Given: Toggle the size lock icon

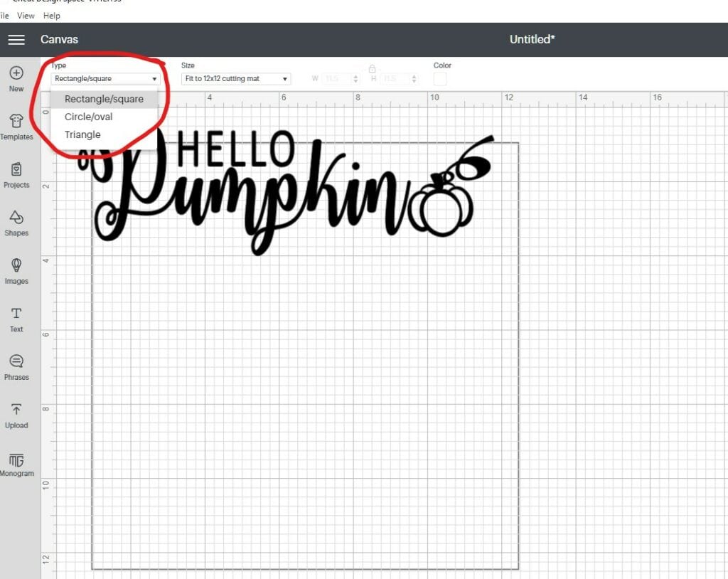Looking at the screenshot, I should pos(372,69).
